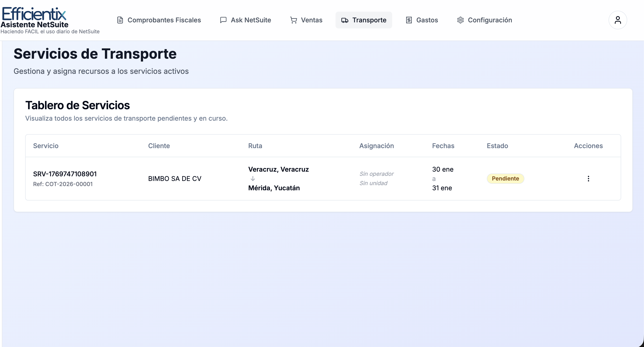Click the Acciones column header

[588, 146]
